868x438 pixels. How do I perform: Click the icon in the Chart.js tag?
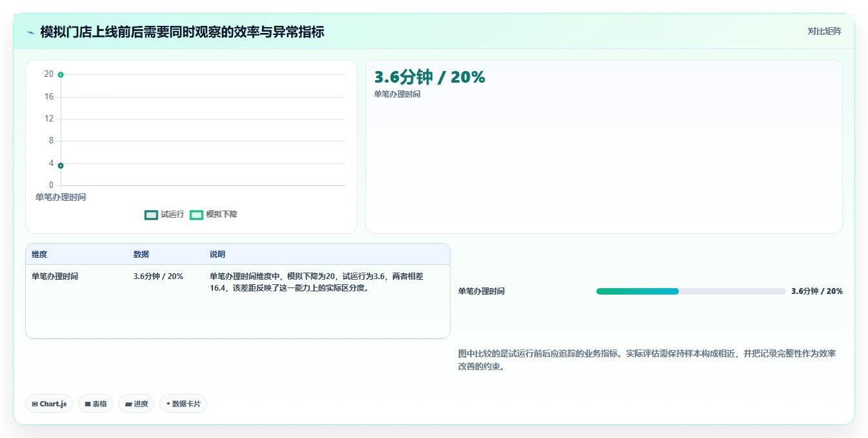tap(35, 404)
